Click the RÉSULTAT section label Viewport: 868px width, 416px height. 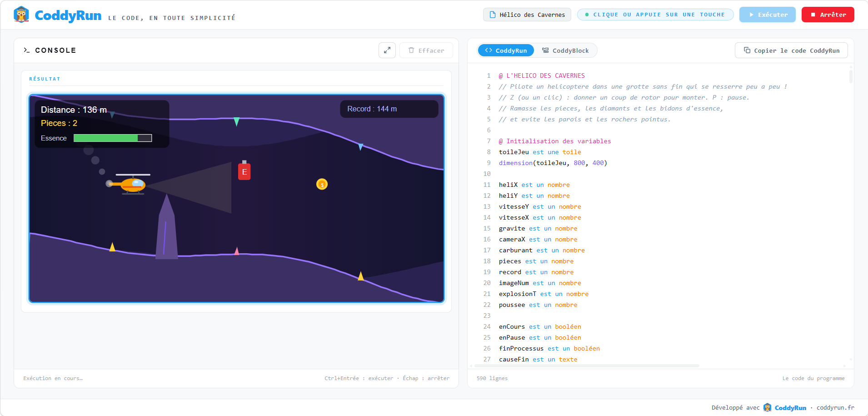pos(45,79)
